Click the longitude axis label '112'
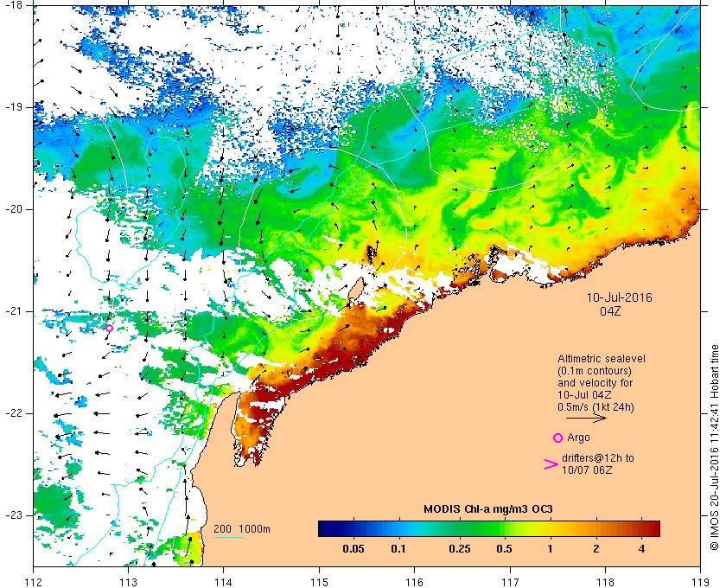This screenshot has height=588, width=726. 34,582
